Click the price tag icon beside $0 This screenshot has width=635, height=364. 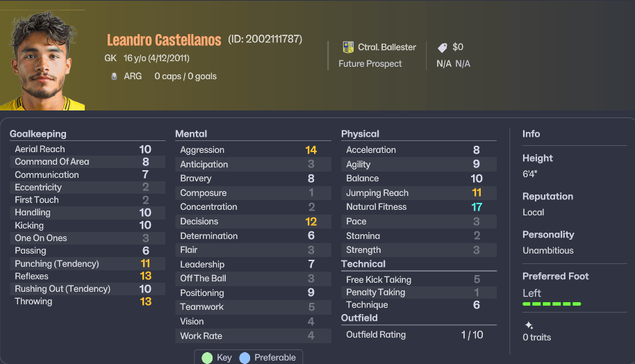443,47
